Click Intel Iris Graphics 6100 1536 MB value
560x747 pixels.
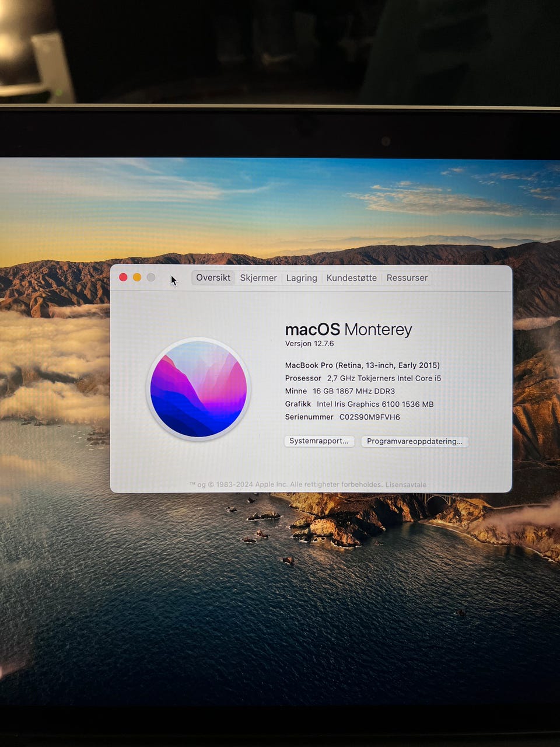[375, 404]
